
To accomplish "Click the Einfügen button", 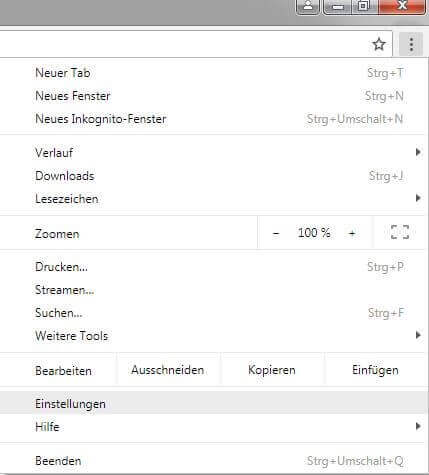I will (x=375, y=370).
